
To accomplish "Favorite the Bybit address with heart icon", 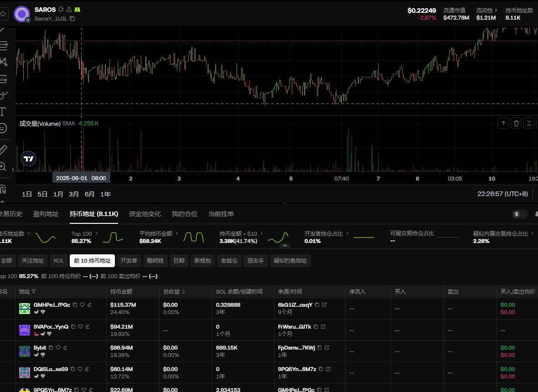I will pyautogui.click(x=58, y=347).
